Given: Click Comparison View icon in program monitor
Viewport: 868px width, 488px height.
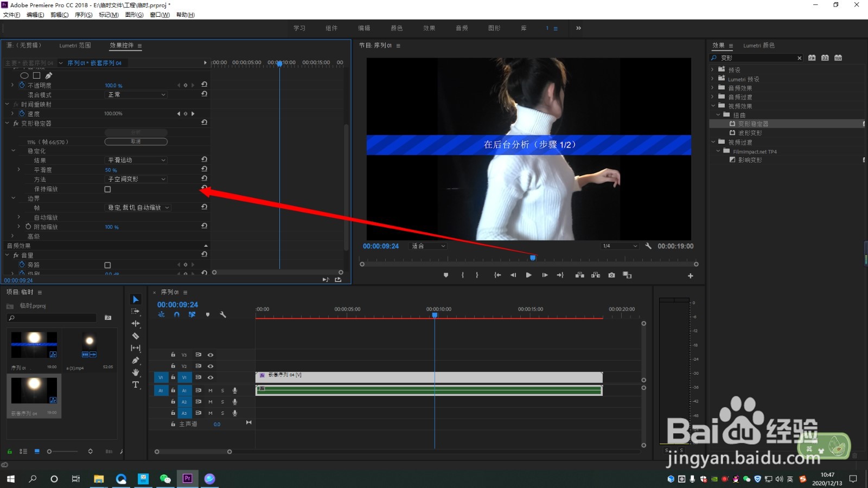Looking at the screenshot, I should 628,275.
